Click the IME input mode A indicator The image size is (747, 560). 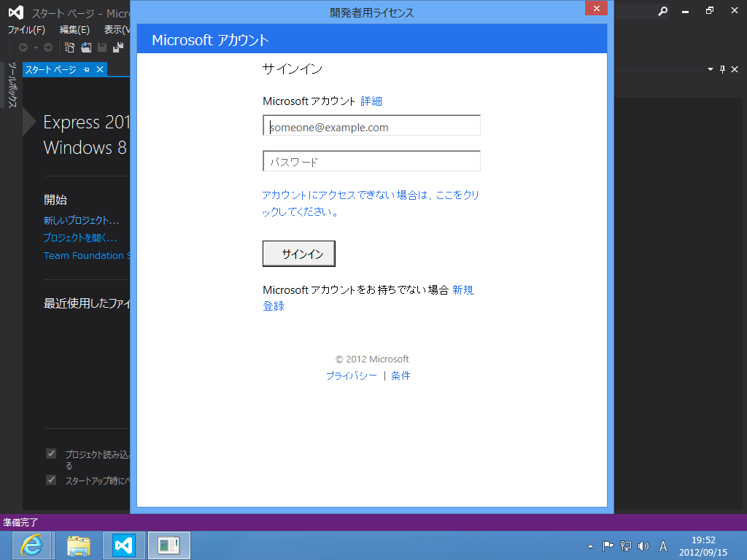[x=662, y=546]
